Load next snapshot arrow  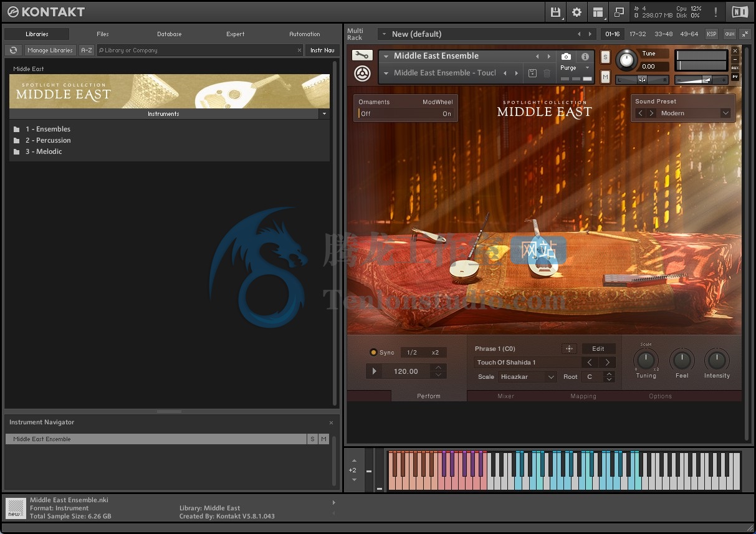516,73
